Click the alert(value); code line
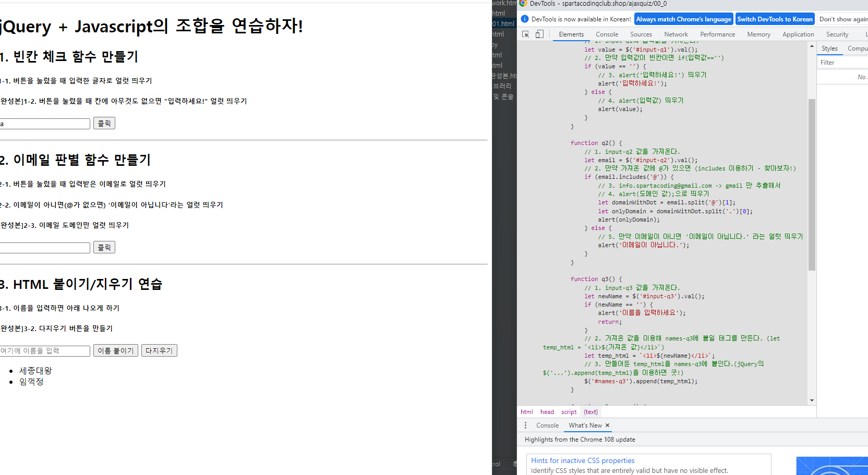The image size is (868, 475). 620,109
